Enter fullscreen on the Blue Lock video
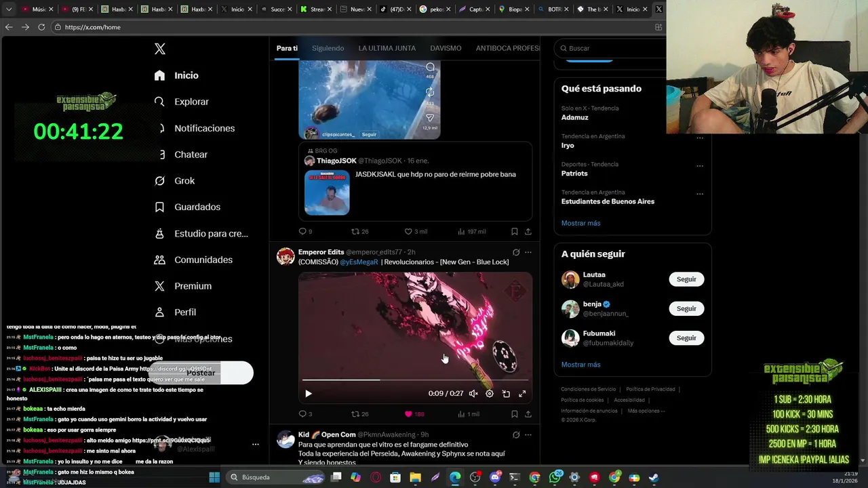 (522, 394)
